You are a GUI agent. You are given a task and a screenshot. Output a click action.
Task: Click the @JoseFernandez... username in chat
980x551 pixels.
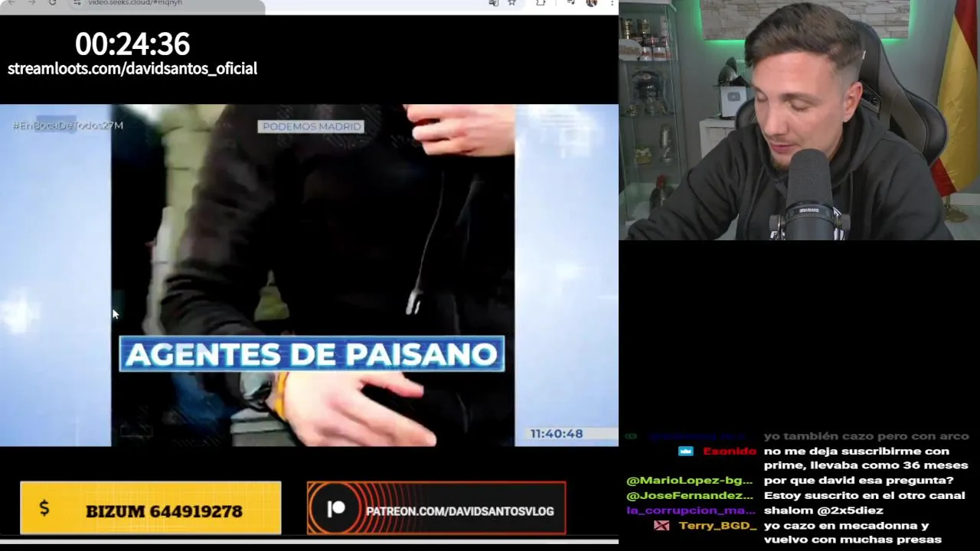(x=689, y=495)
